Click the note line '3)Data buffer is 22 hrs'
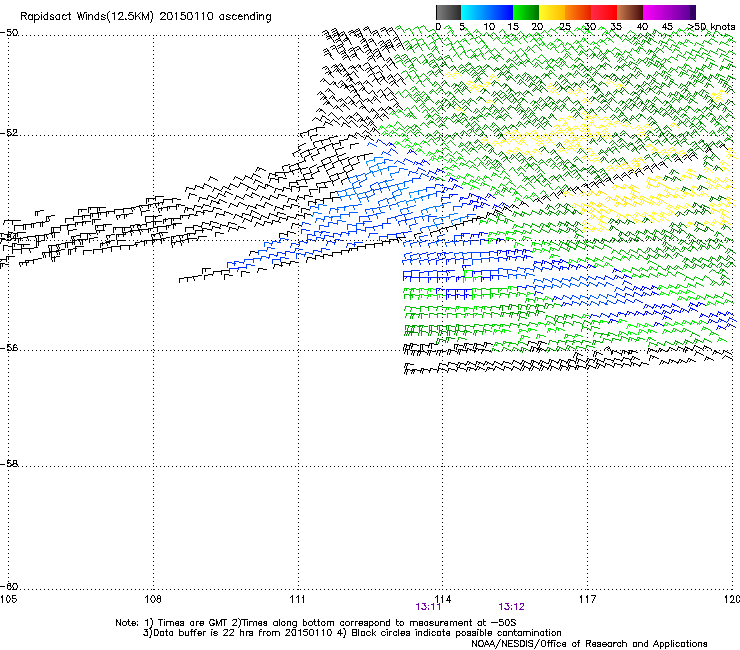 point(352,633)
